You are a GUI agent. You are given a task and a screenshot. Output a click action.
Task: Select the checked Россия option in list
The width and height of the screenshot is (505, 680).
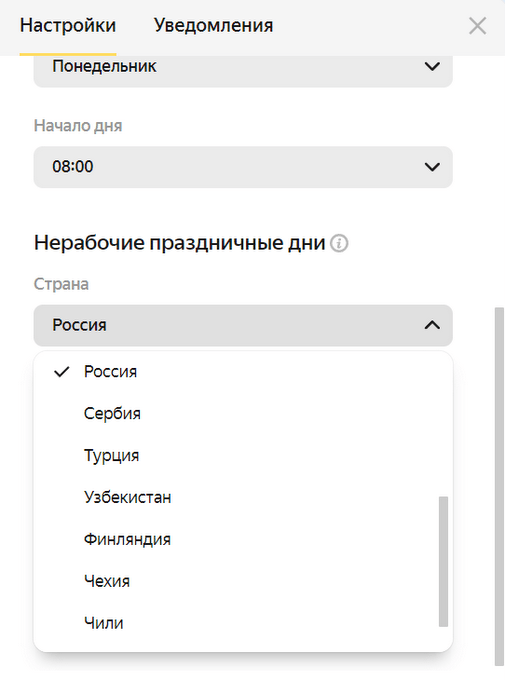(x=243, y=372)
